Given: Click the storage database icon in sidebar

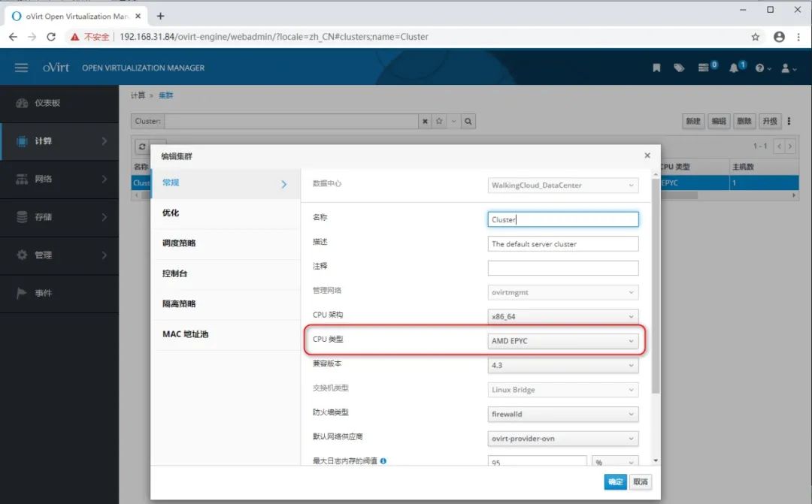Looking at the screenshot, I should tap(22, 217).
